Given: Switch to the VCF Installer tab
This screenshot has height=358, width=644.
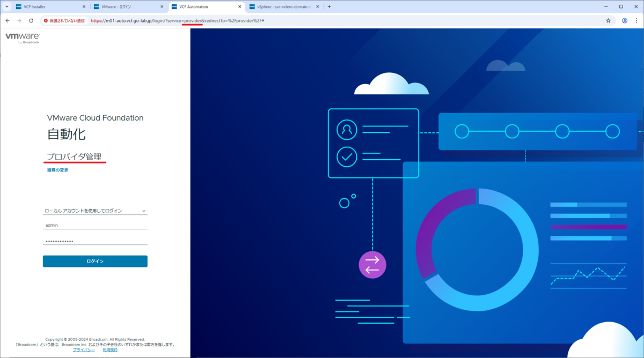Looking at the screenshot, I should [51, 6].
